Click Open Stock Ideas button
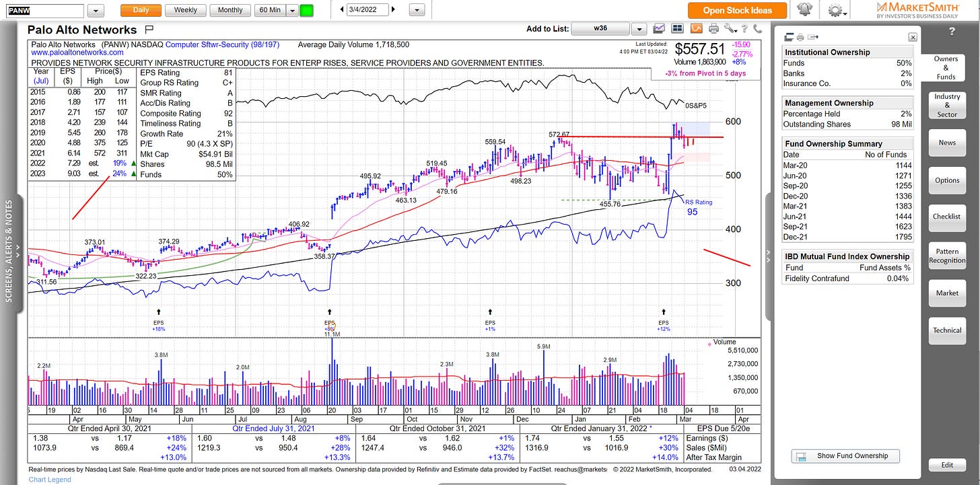 [738, 10]
